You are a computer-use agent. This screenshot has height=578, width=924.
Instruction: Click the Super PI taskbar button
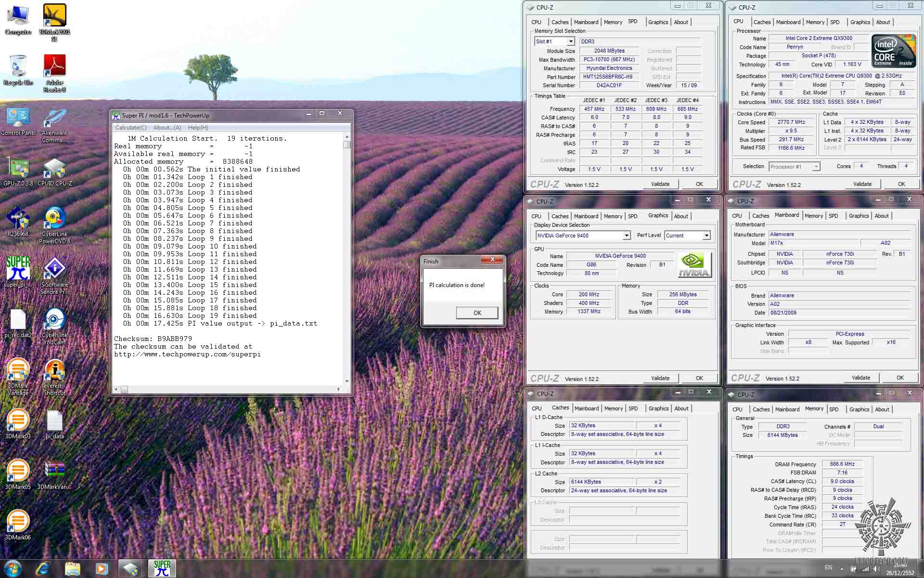(162, 568)
